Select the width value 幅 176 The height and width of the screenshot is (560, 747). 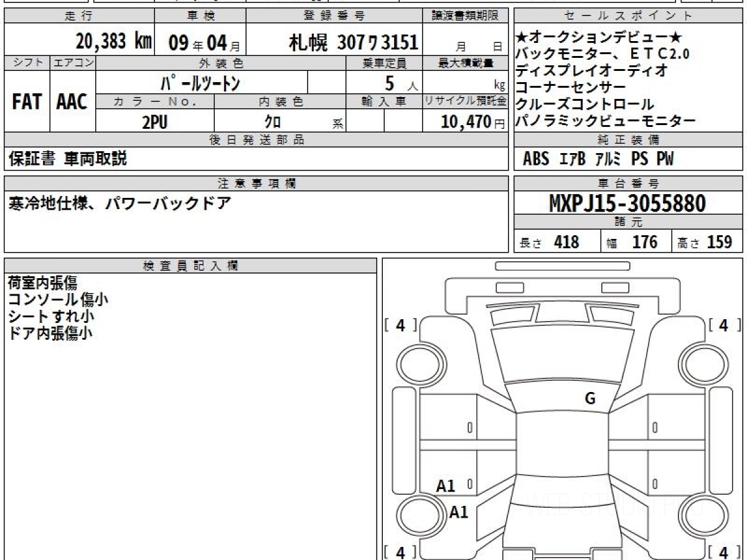click(x=632, y=242)
